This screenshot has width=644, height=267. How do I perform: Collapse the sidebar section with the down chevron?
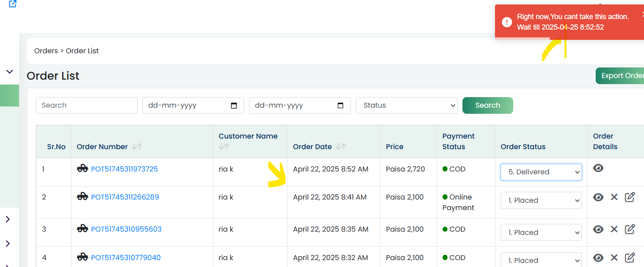click(x=10, y=72)
